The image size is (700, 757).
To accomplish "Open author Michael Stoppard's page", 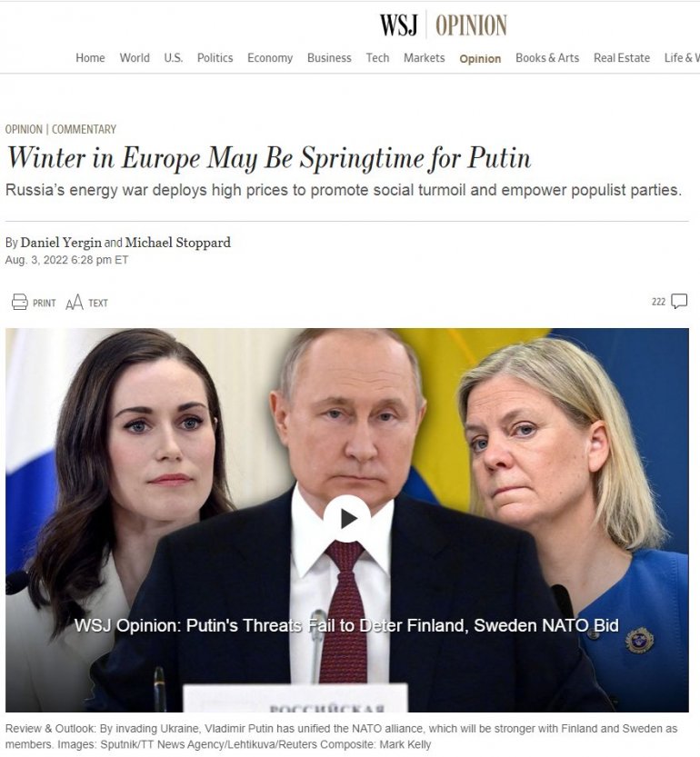I will [x=178, y=243].
